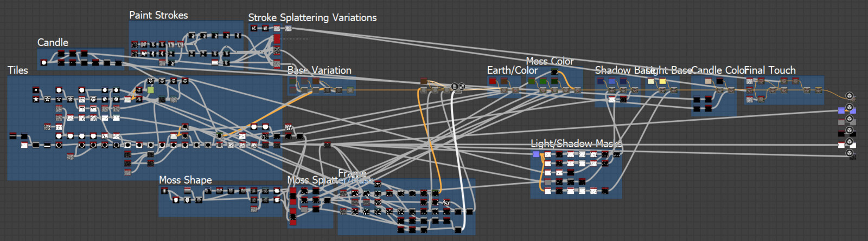Select the brown uniform color node in Earth/Color

click(x=504, y=81)
